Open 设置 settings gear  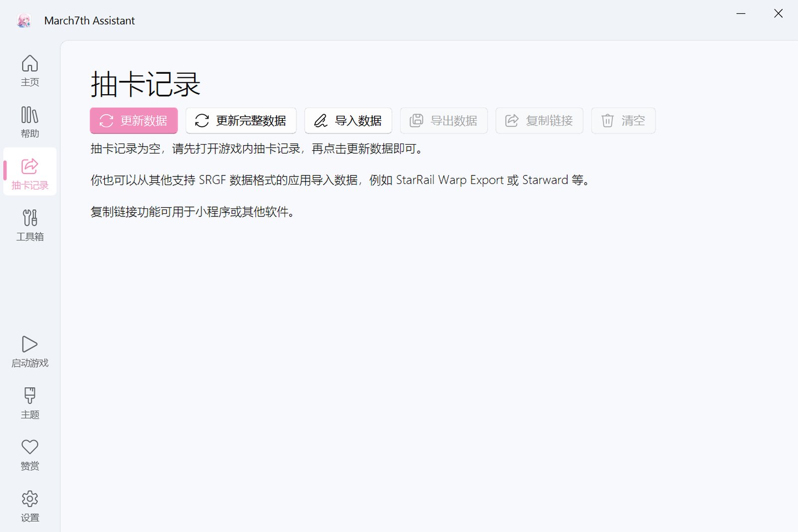(30, 506)
